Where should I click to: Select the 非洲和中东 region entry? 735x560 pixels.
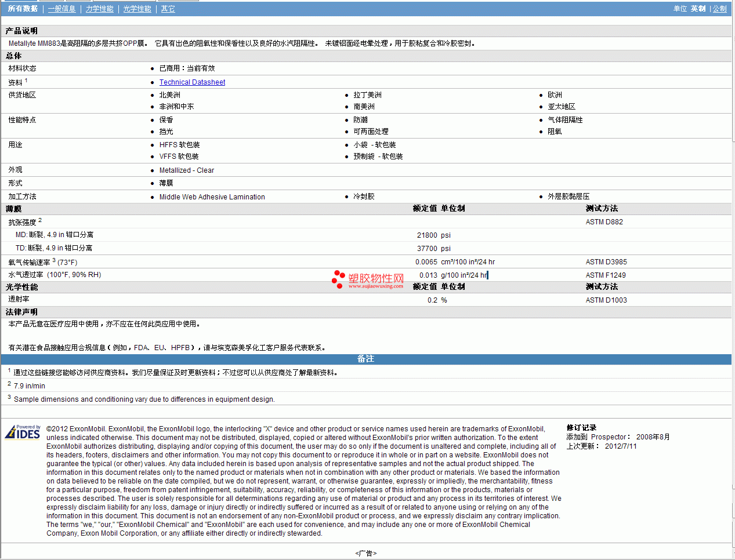[x=177, y=107]
